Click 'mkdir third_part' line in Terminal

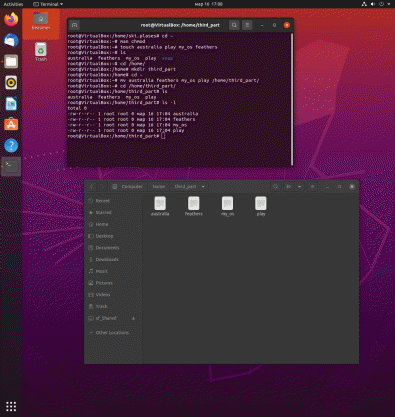pos(122,69)
